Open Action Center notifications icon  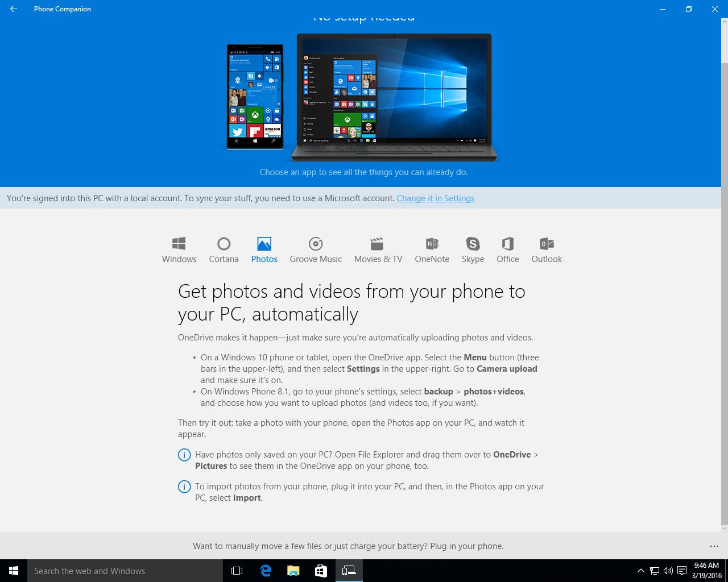pyautogui.click(x=681, y=571)
